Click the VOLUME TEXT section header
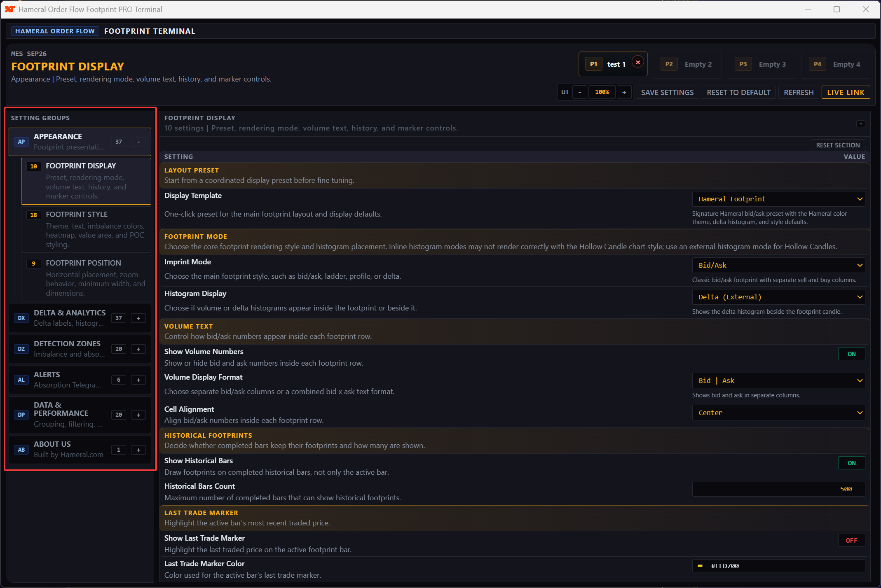Viewport: 881px width, 588px height. [x=189, y=326]
